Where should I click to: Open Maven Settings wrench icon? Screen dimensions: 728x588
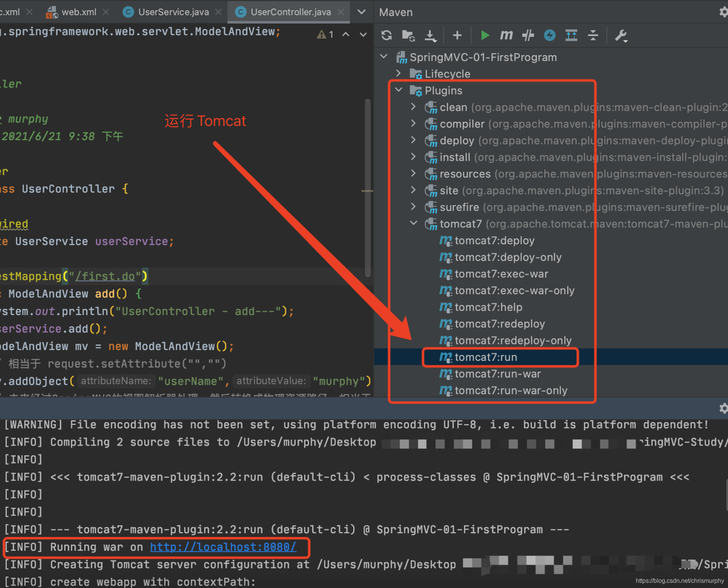[x=621, y=36]
